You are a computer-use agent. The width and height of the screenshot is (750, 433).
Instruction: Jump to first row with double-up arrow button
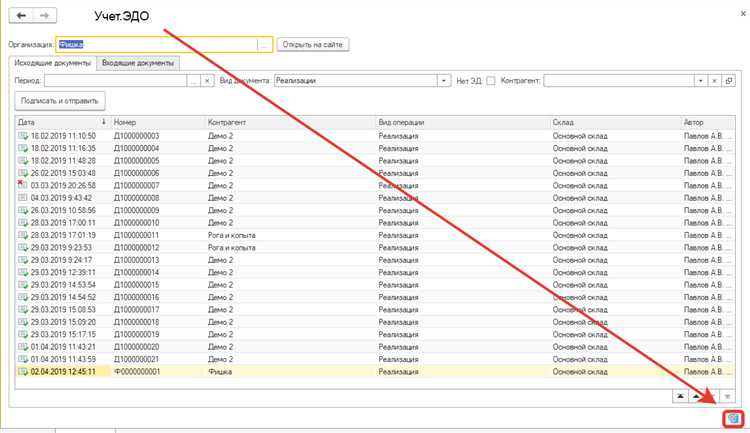680,396
